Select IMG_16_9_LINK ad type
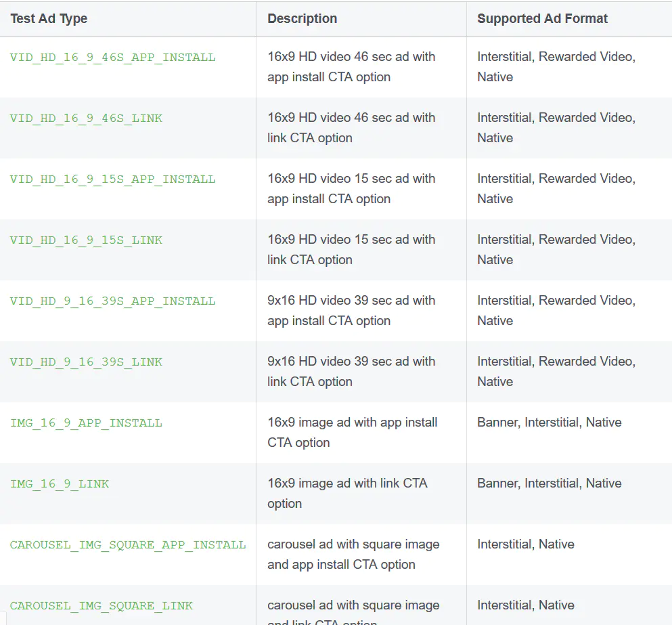672x625 pixels. pos(60,484)
